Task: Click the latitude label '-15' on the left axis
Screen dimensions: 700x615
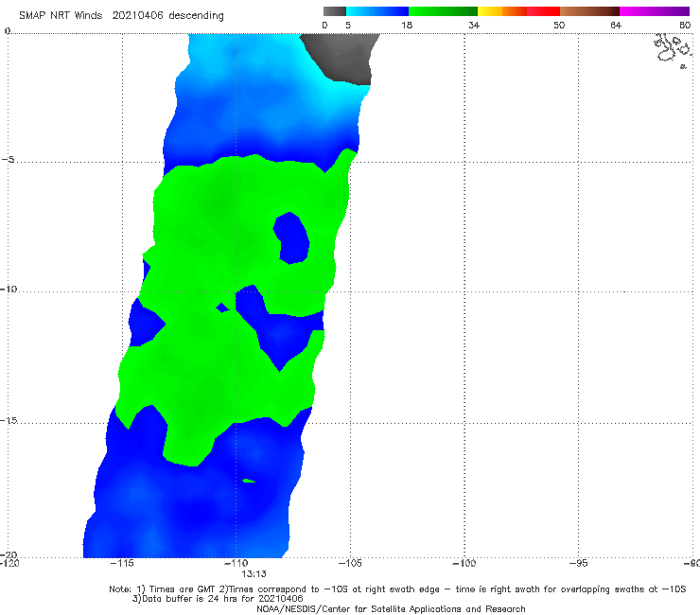Action: (9, 420)
